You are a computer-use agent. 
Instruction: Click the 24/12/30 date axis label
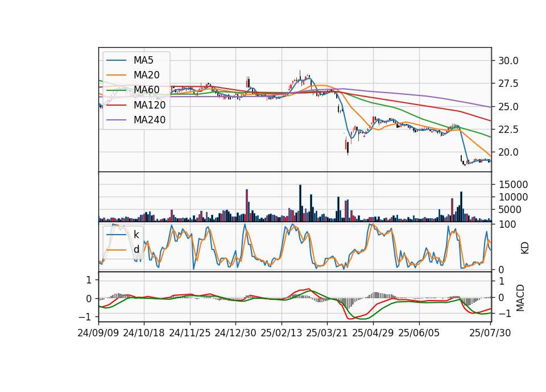235,333
